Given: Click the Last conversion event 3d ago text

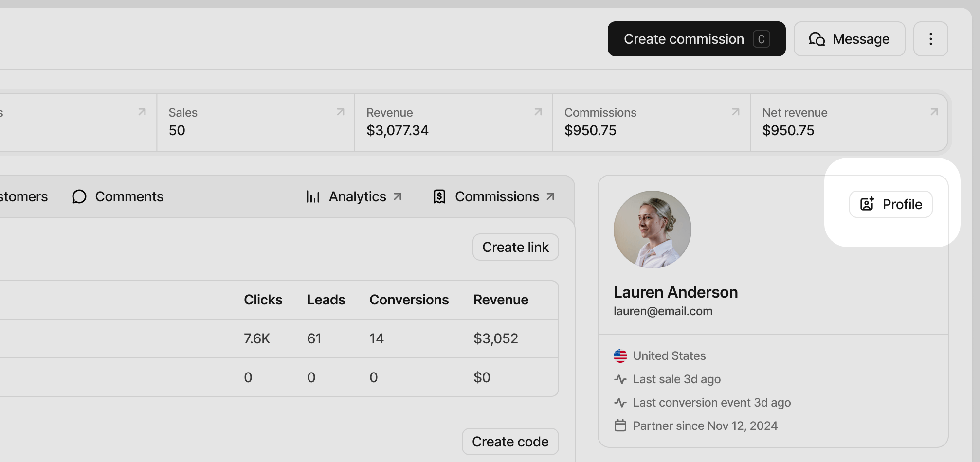Looking at the screenshot, I should point(712,403).
